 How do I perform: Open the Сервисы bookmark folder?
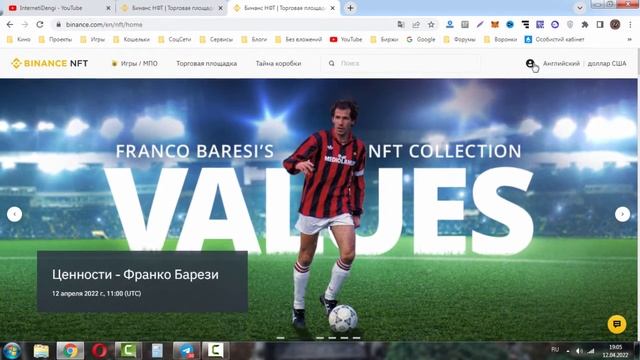(216, 40)
